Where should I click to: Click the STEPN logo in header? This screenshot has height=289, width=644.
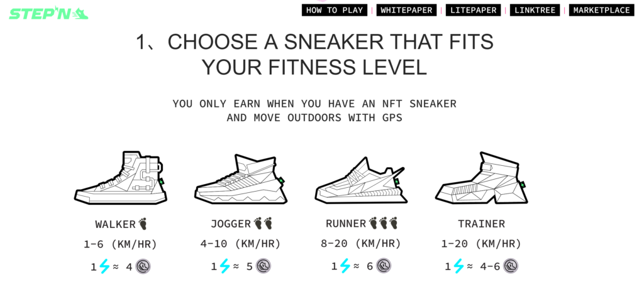48,13
